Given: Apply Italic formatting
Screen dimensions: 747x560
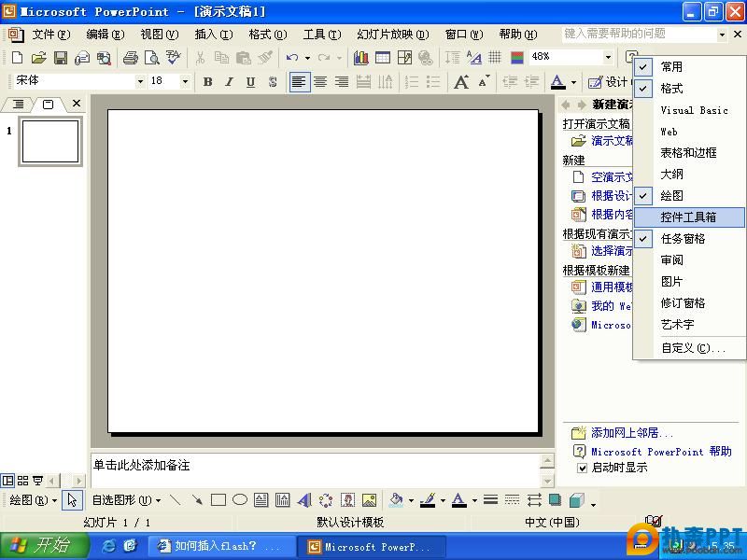Looking at the screenshot, I should pyautogui.click(x=229, y=82).
